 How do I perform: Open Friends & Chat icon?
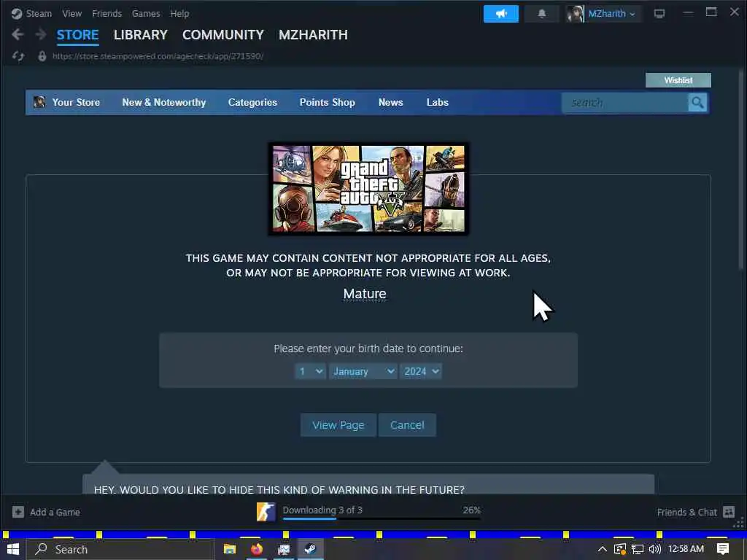point(729,512)
